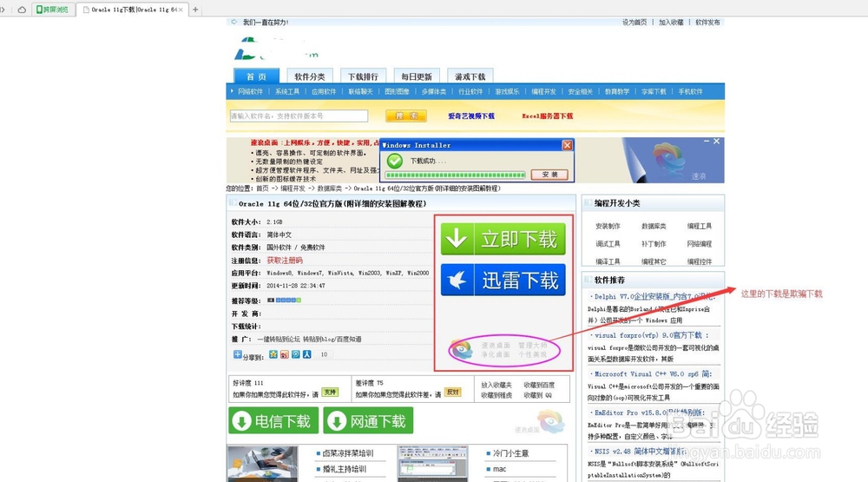Click 一键转贴到论坛 promotion link
The height and width of the screenshot is (482, 868).
pyautogui.click(x=279, y=339)
